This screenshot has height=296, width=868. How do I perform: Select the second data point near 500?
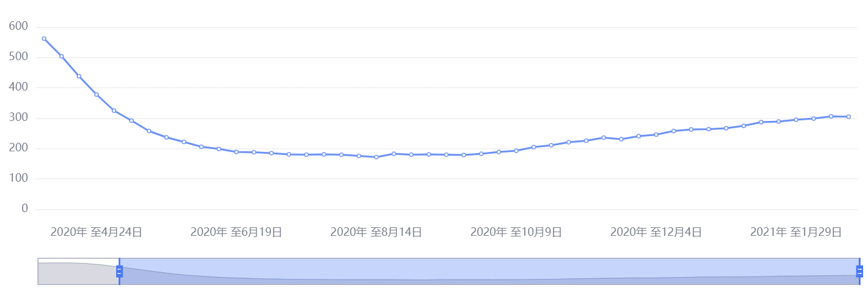point(61,56)
